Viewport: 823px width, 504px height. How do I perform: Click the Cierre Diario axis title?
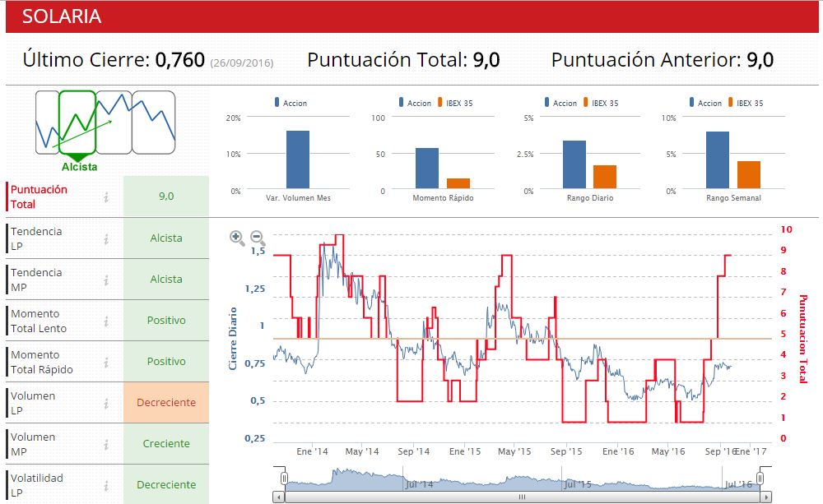click(x=233, y=339)
